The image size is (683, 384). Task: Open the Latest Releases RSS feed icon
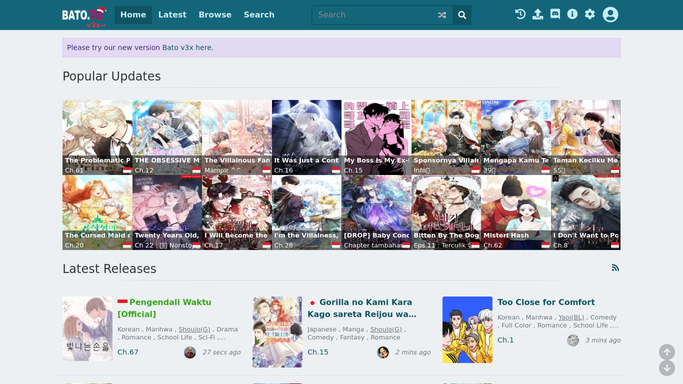coord(615,268)
